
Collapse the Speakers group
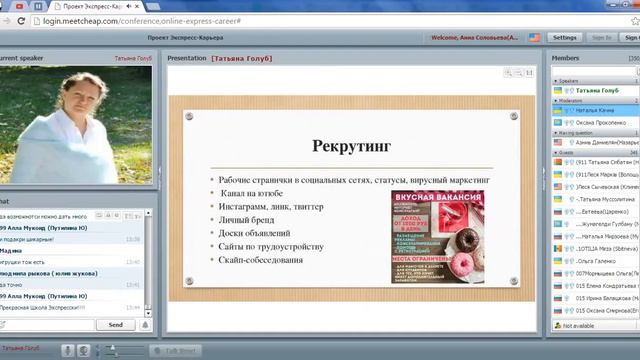point(556,81)
